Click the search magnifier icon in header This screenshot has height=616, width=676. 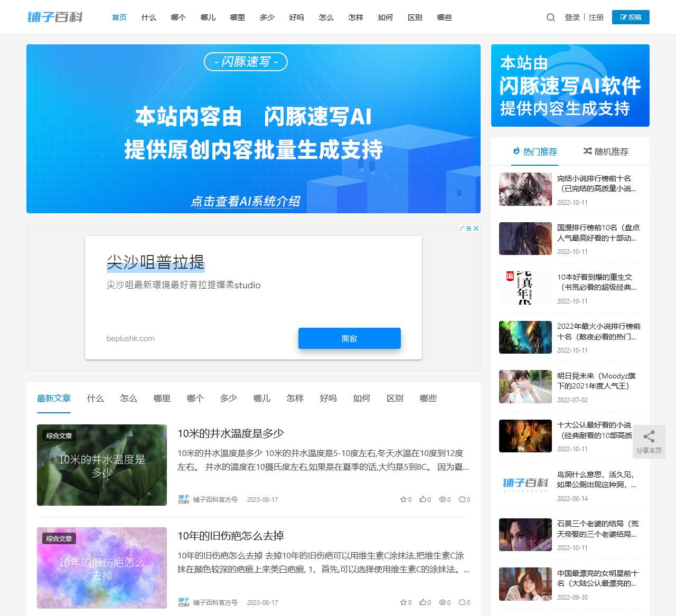coord(551,17)
